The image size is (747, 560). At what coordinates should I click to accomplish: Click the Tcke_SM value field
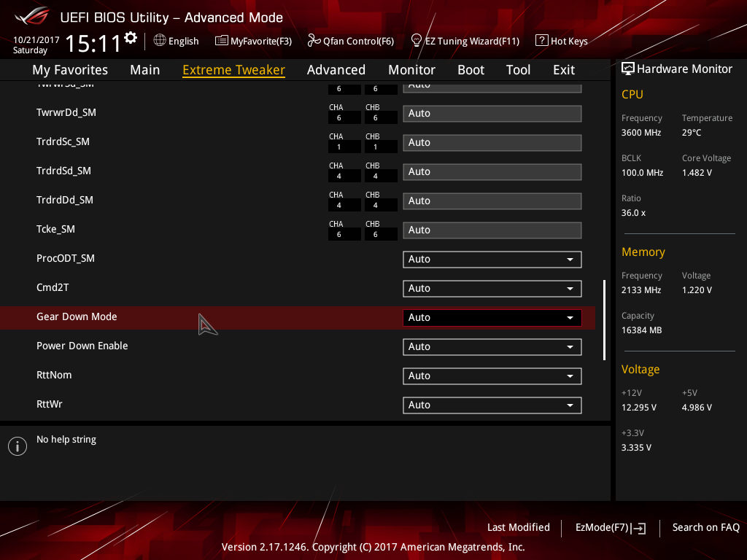click(x=492, y=230)
